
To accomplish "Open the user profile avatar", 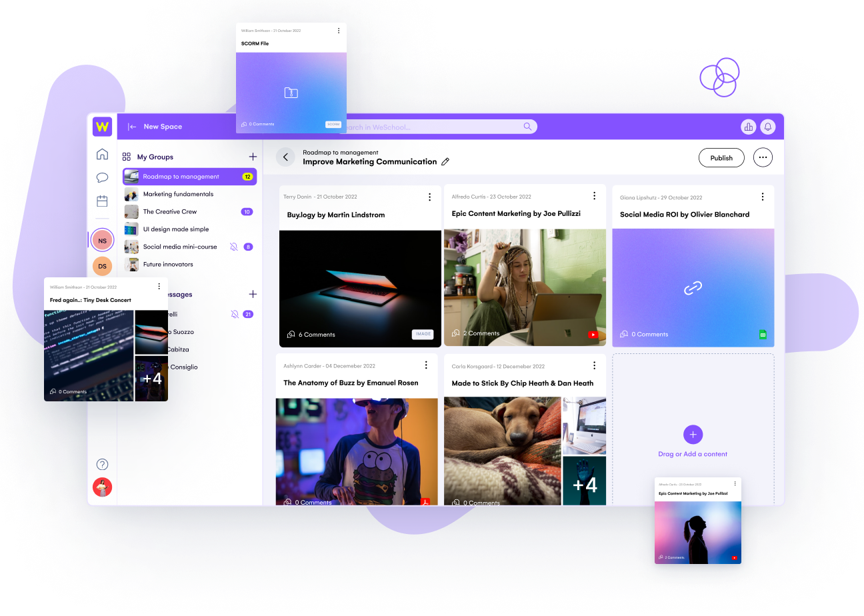I will tap(102, 487).
